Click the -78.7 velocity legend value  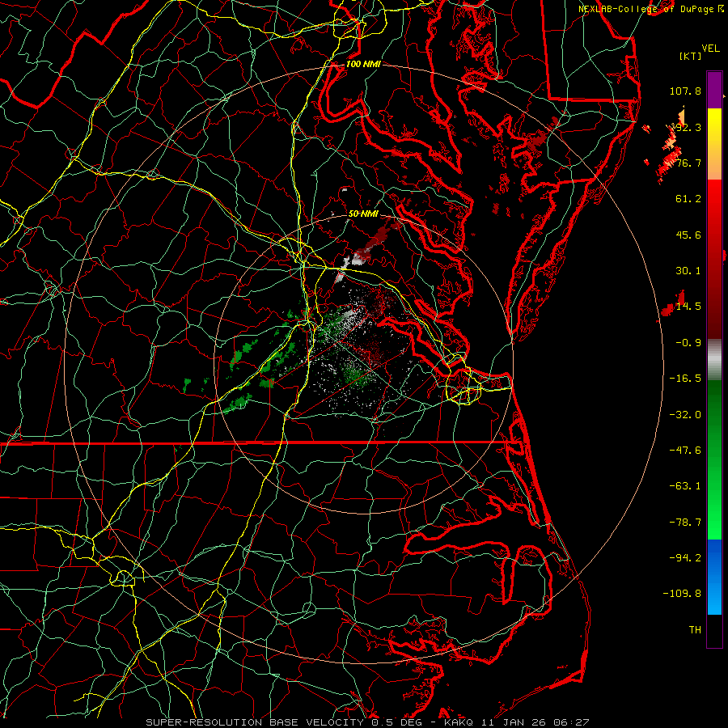pyautogui.click(x=685, y=523)
